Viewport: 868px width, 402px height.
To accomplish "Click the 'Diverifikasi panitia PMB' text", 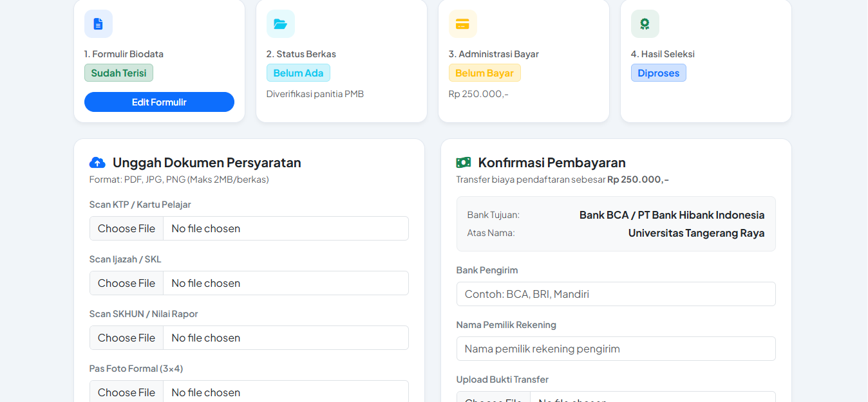I will coord(315,94).
